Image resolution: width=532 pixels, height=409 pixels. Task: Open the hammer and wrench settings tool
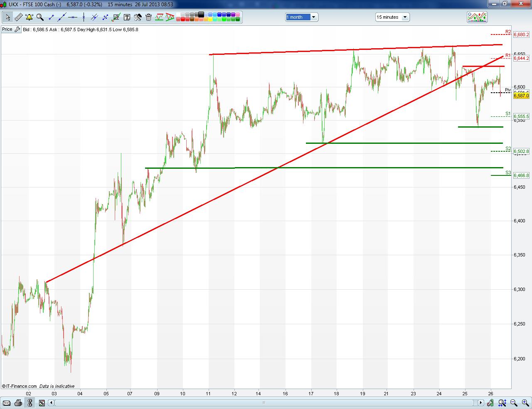(138, 17)
